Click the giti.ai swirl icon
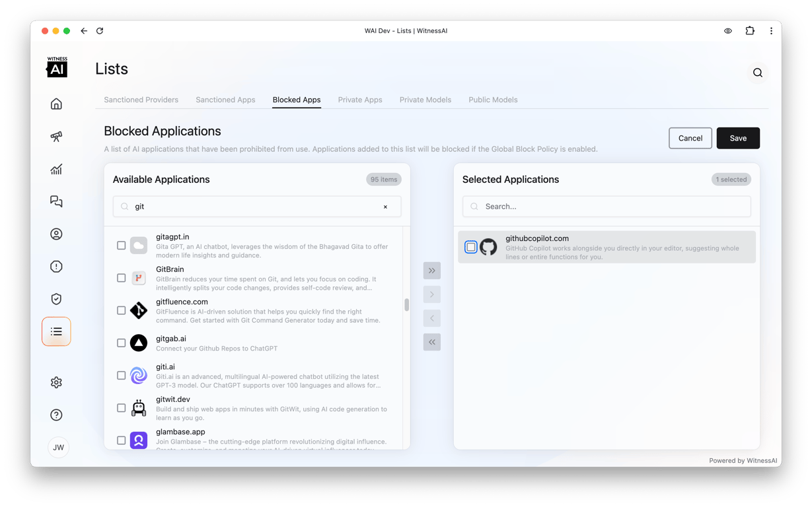The height and width of the screenshot is (507, 812). (x=139, y=375)
